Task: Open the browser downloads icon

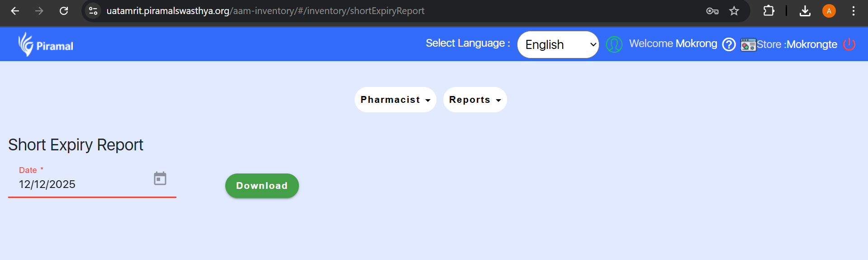Action: [x=805, y=11]
